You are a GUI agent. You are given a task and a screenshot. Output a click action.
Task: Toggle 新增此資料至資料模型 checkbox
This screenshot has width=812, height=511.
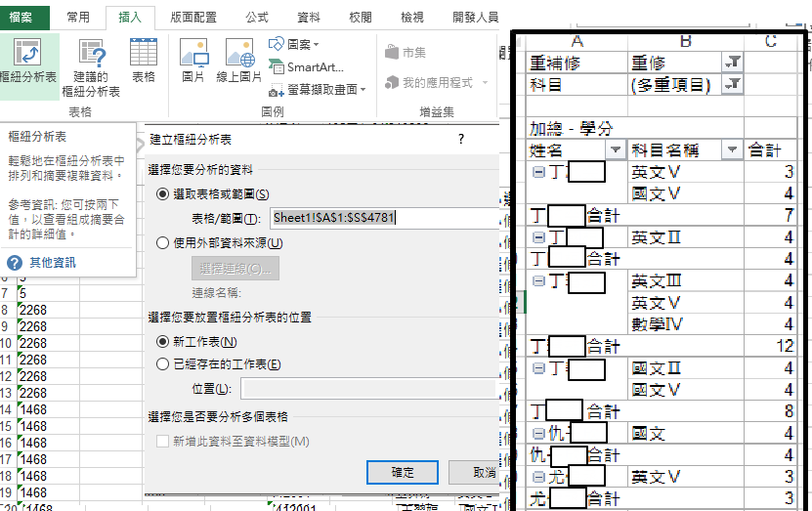click(x=162, y=441)
